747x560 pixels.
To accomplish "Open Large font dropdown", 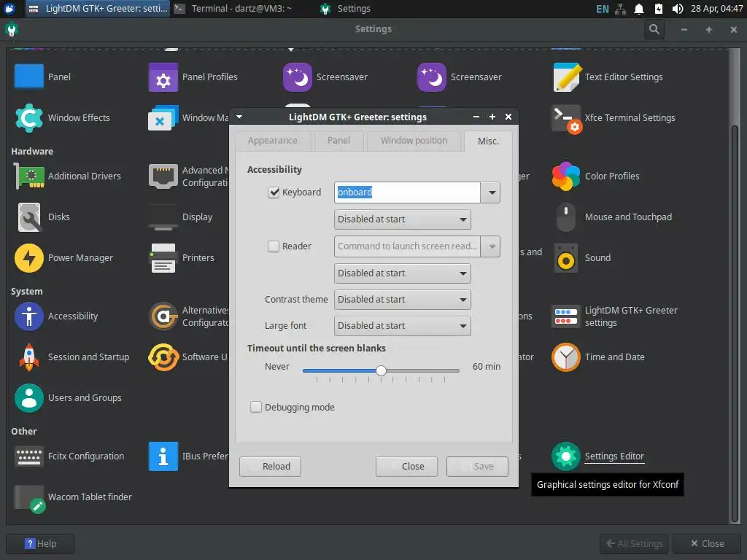I will point(402,326).
